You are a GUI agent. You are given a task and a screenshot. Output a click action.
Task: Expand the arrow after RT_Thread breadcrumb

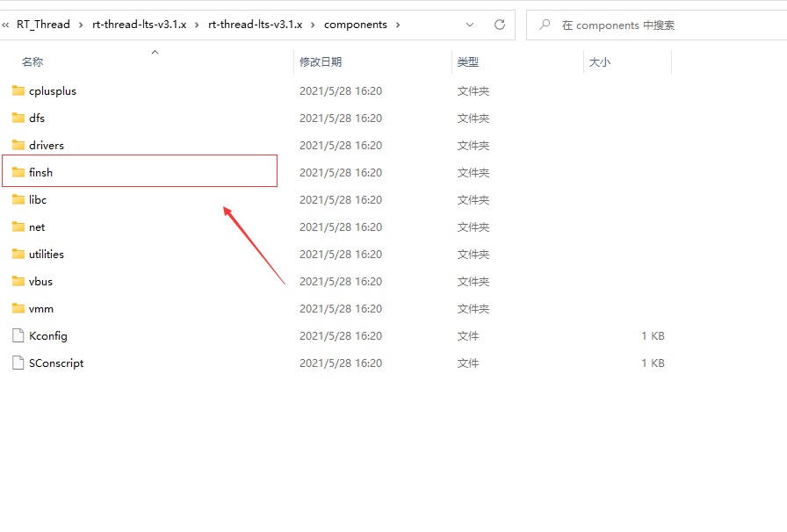80,25
